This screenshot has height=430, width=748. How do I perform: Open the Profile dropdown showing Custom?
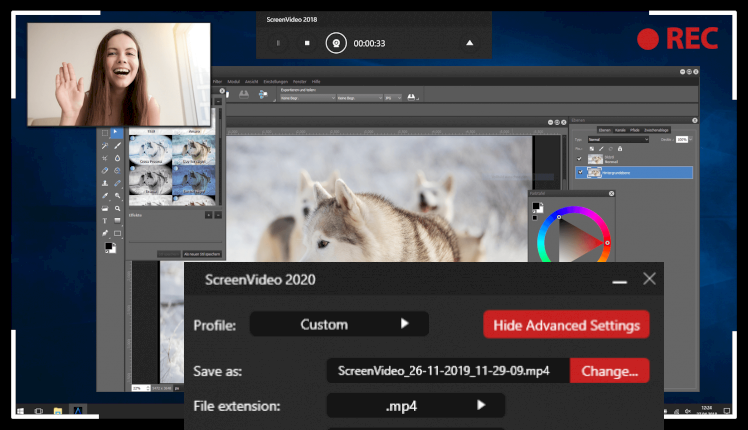pyautogui.click(x=339, y=324)
